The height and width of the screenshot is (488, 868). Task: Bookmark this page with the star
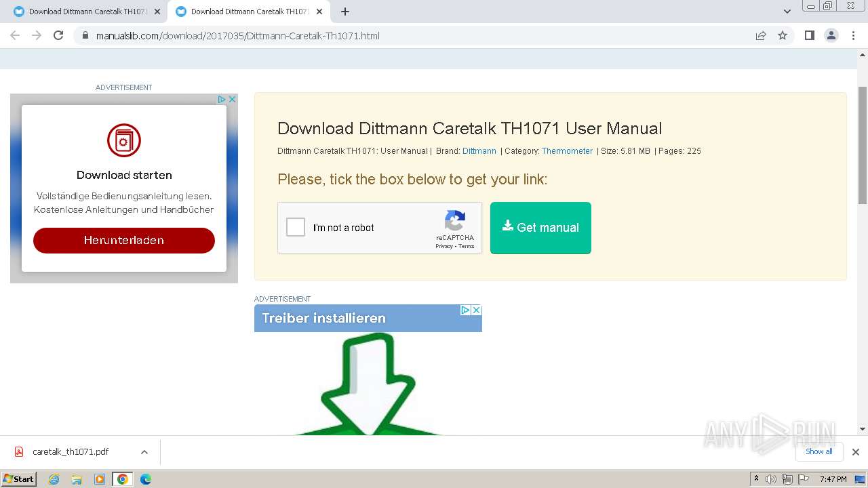(783, 35)
